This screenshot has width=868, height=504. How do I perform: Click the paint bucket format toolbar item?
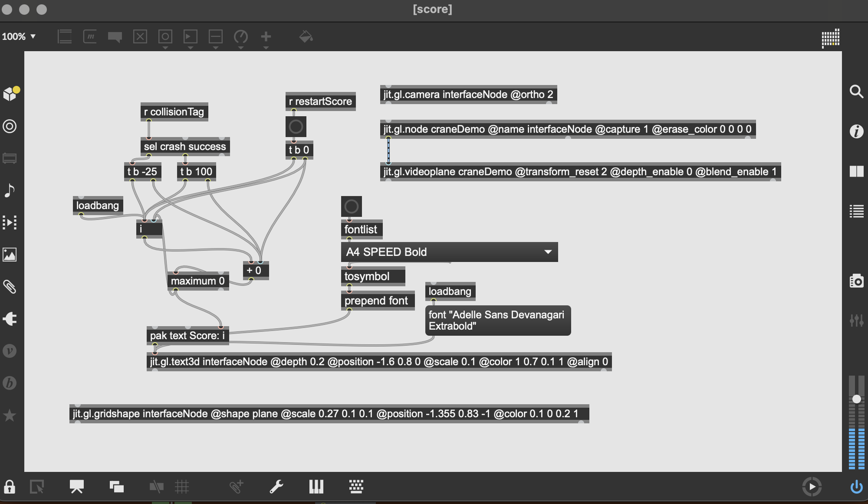(x=306, y=37)
